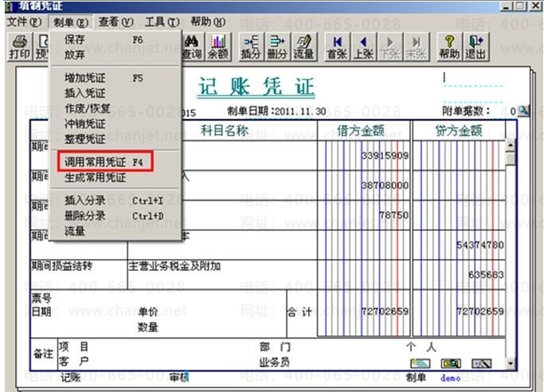544x392 pixels.
Task: Go to next voucher with 下张
Action: click(389, 47)
